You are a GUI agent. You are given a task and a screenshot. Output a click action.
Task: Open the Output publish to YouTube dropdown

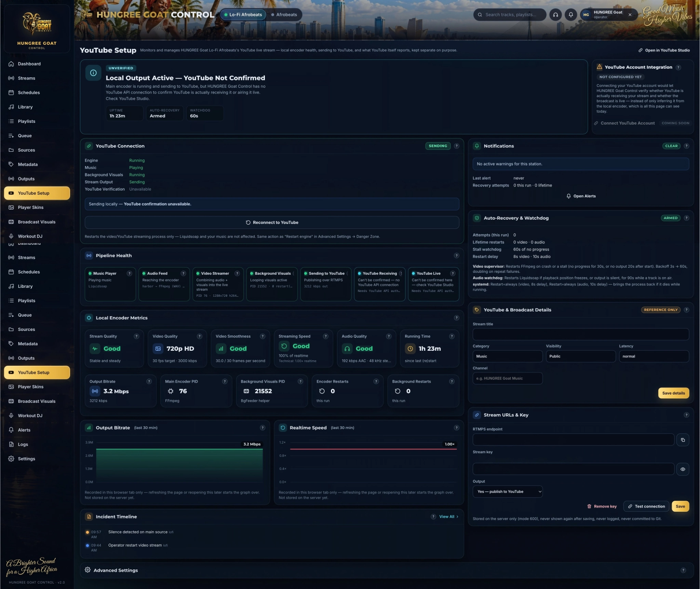click(x=508, y=492)
